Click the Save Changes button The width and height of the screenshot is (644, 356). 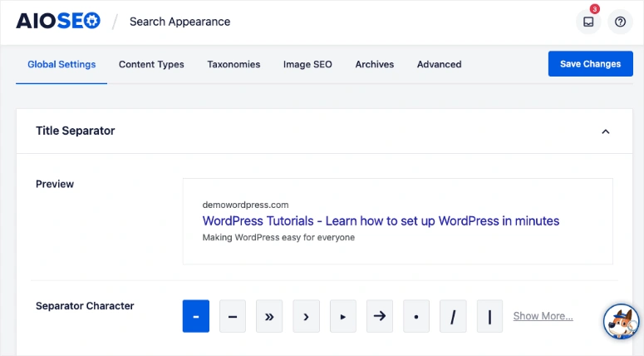(x=590, y=64)
